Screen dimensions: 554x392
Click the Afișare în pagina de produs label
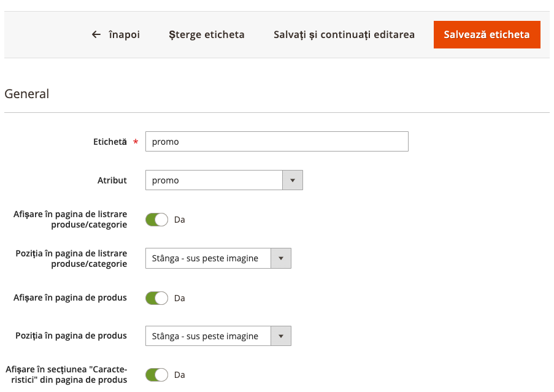coord(70,298)
